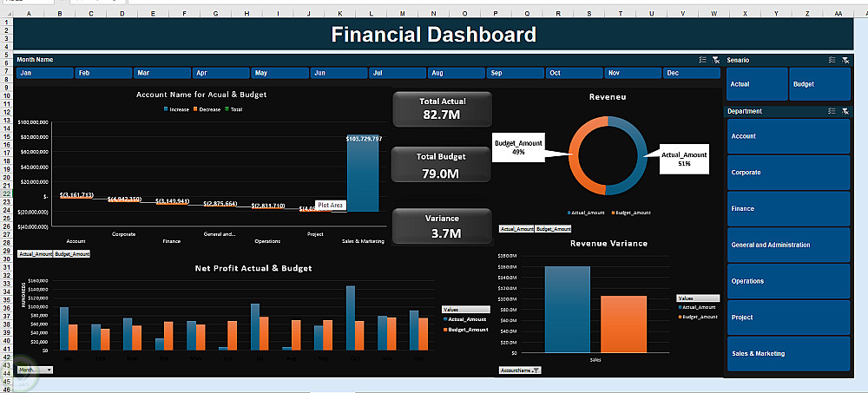The height and width of the screenshot is (393, 868).
Task: Select column header K
Action: (x=339, y=13)
